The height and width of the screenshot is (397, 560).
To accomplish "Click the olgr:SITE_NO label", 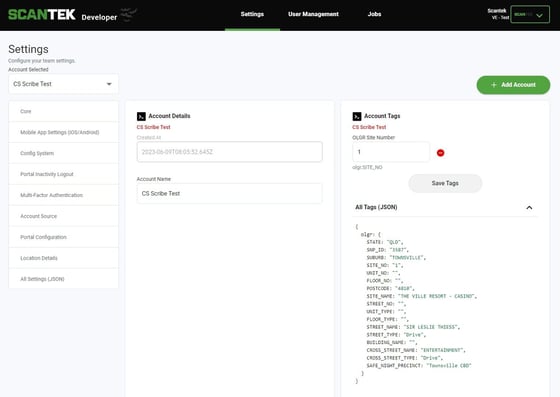I will click(367, 167).
